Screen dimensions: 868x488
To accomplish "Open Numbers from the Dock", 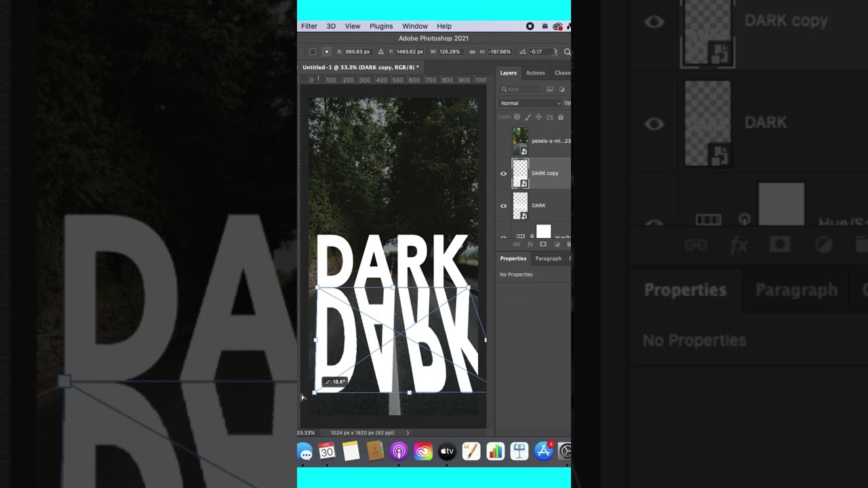I will tap(496, 451).
